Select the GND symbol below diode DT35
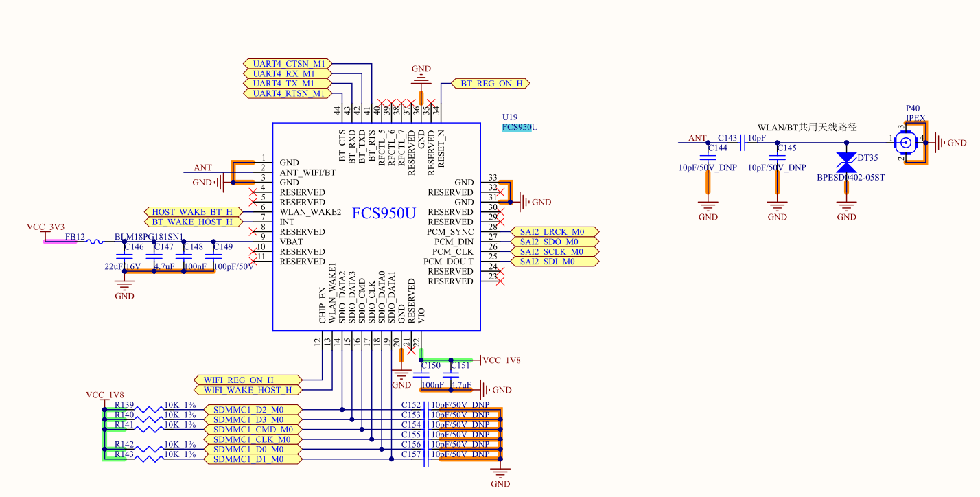980x497 pixels. (x=846, y=207)
